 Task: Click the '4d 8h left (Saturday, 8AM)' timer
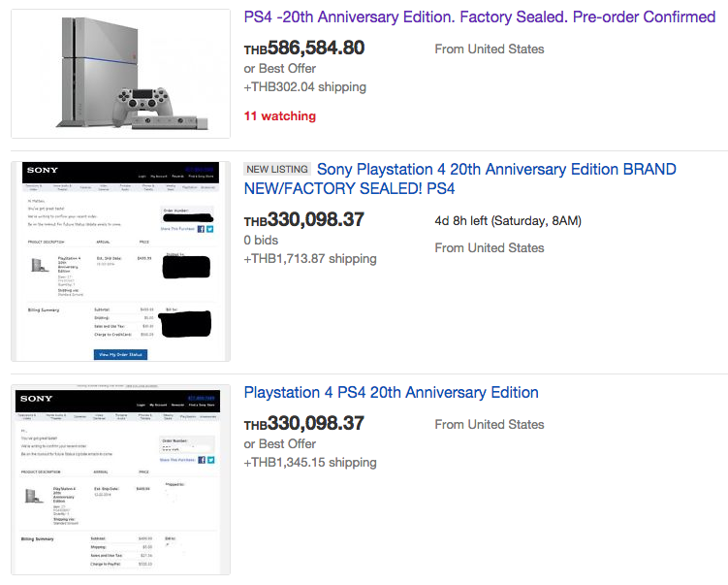(x=507, y=220)
